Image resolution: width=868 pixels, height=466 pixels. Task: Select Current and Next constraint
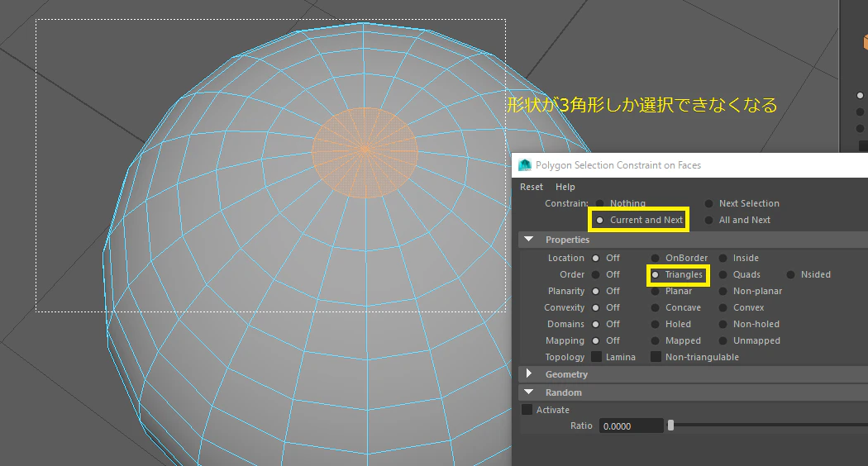tap(599, 221)
